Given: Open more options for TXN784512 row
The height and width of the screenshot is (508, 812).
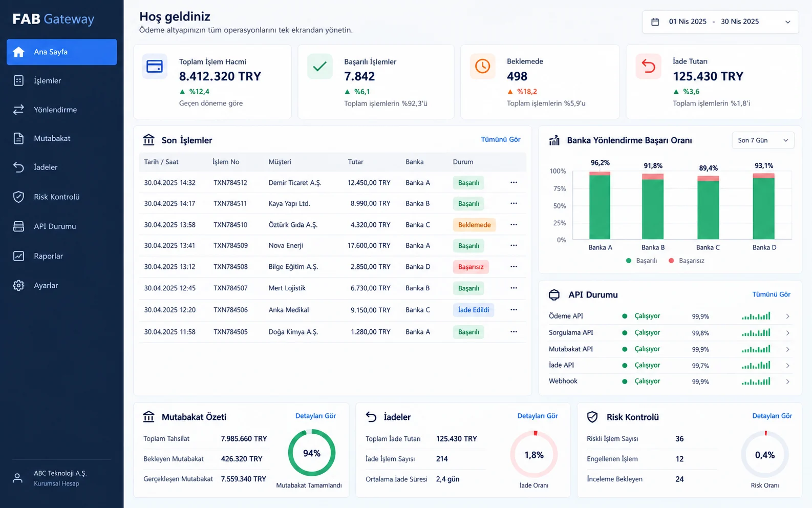Looking at the screenshot, I should click(x=514, y=182).
